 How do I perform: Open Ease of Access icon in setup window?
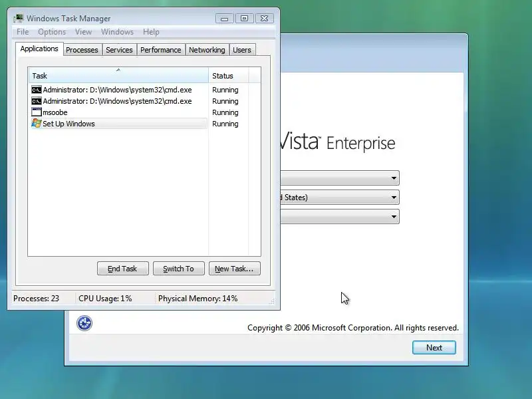pyautogui.click(x=84, y=323)
